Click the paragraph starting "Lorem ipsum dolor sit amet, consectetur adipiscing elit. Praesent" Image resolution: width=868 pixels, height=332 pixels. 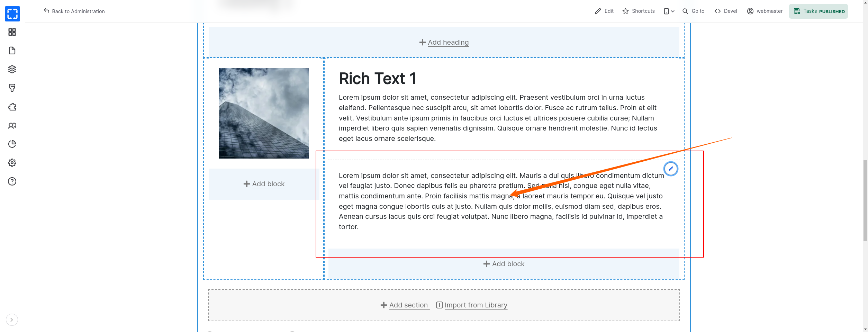click(x=499, y=118)
